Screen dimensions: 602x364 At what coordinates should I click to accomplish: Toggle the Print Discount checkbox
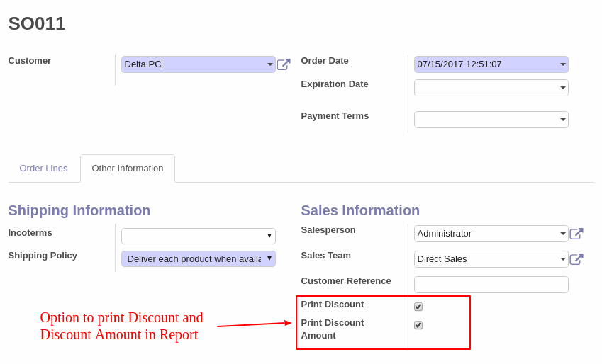418,307
